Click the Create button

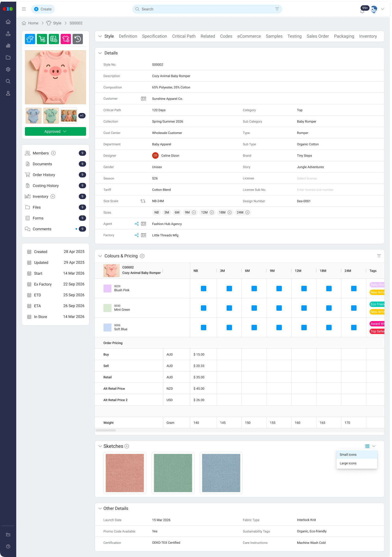click(43, 9)
